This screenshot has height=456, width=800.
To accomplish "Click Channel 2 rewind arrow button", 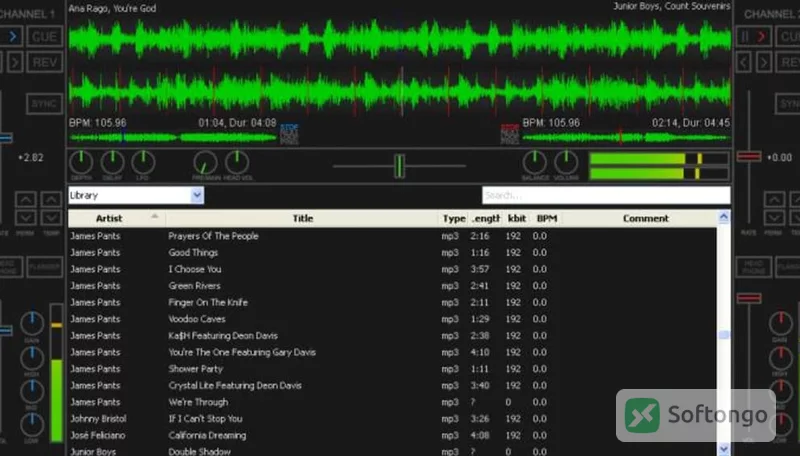I will (x=744, y=62).
